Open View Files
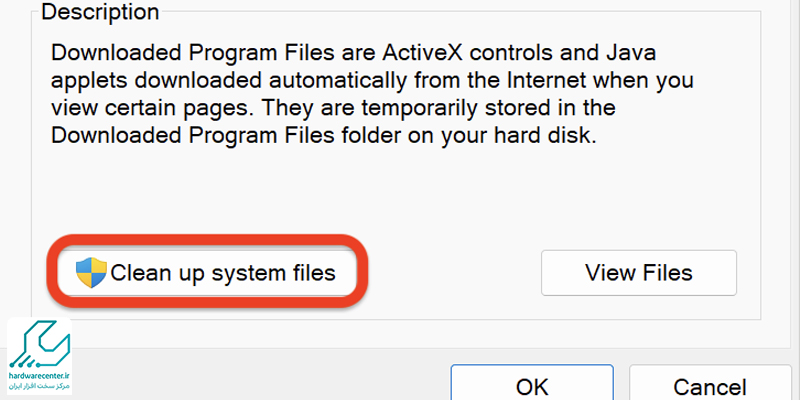 [x=639, y=272]
